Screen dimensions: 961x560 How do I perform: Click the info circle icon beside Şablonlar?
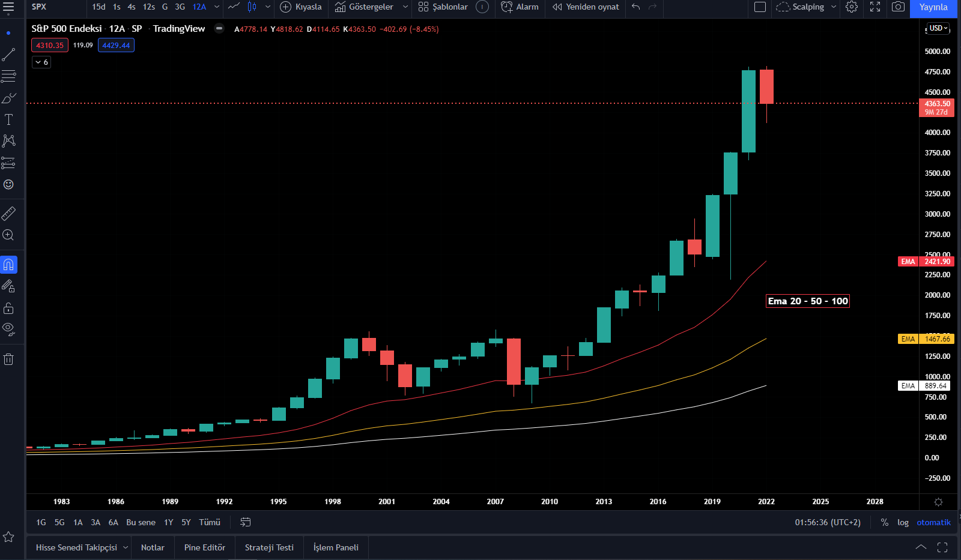click(482, 7)
